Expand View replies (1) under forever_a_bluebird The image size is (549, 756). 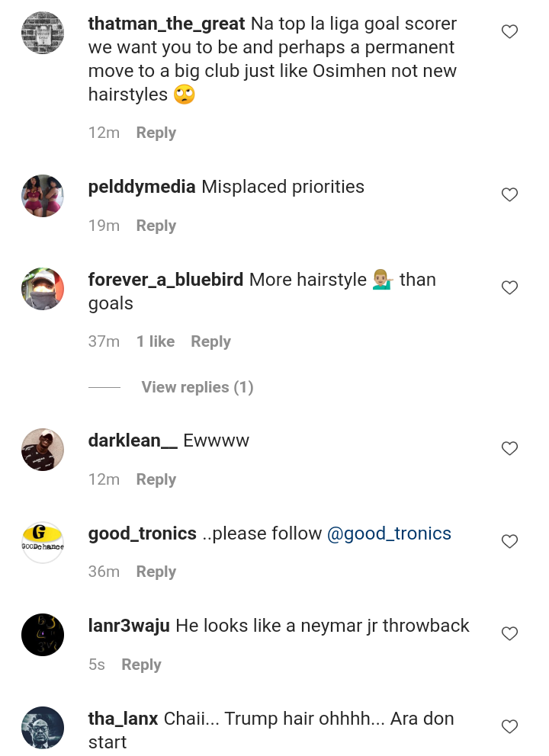click(x=197, y=387)
